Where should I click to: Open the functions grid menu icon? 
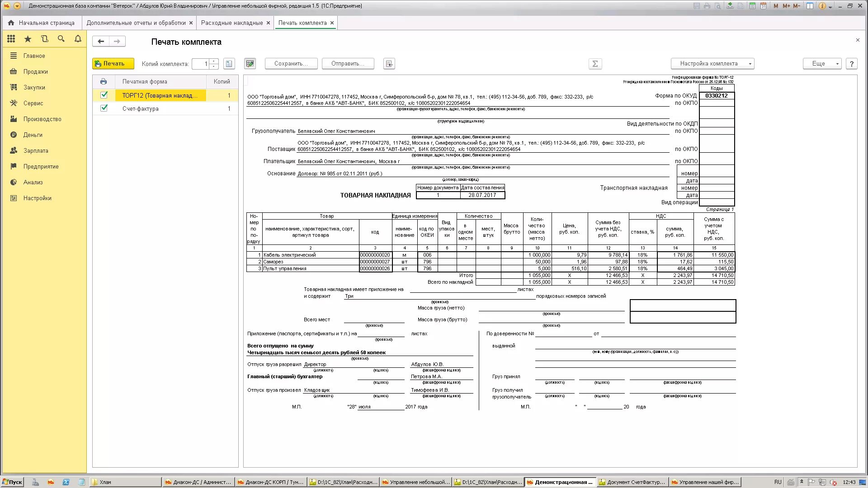[x=11, y=39]
